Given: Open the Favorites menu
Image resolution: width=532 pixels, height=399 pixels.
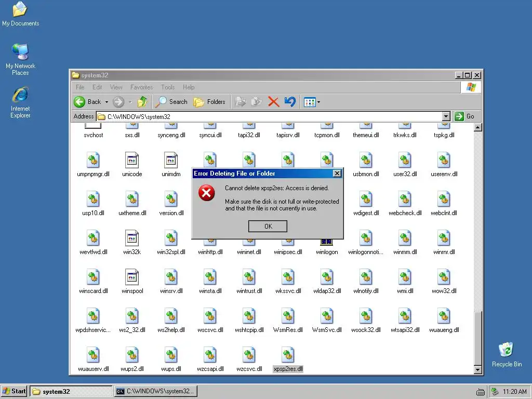Looking at the screenshot, I should point(141,87).
